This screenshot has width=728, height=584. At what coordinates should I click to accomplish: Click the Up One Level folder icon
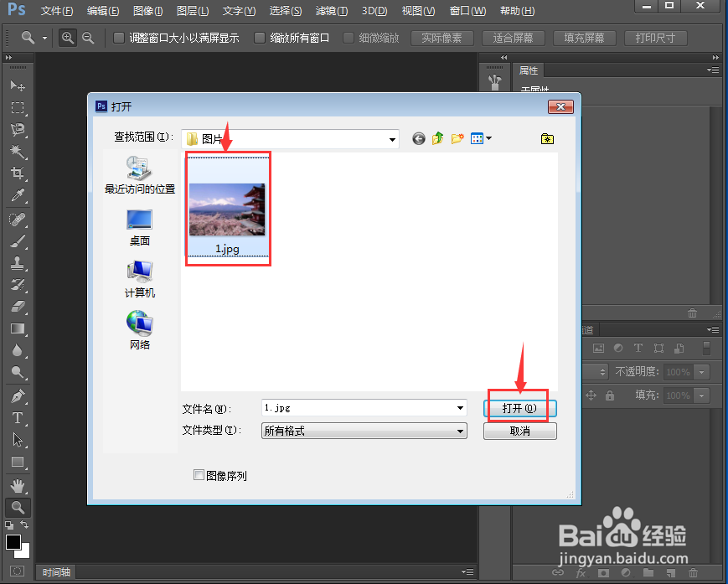tap(437, 138)
